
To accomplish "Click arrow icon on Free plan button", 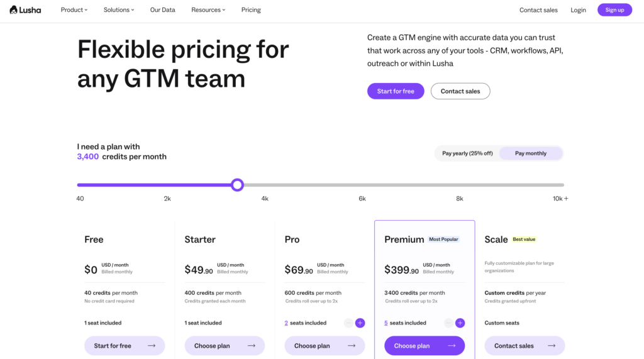I will tap(152, 346).
